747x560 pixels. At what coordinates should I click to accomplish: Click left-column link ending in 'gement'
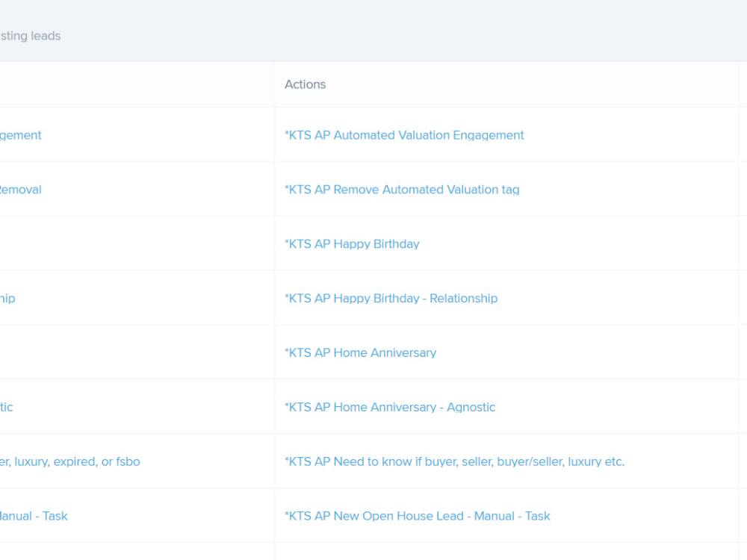[20, 135]
